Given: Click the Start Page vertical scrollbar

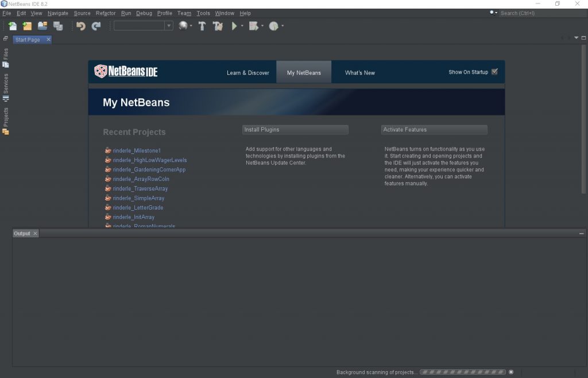Looking at the screenshot, I should [583, 120].
